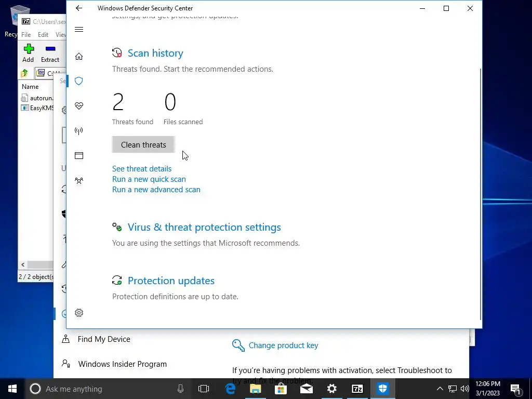Open the taskbar clock and date
532x399 pixels.
tap(487, 389)
